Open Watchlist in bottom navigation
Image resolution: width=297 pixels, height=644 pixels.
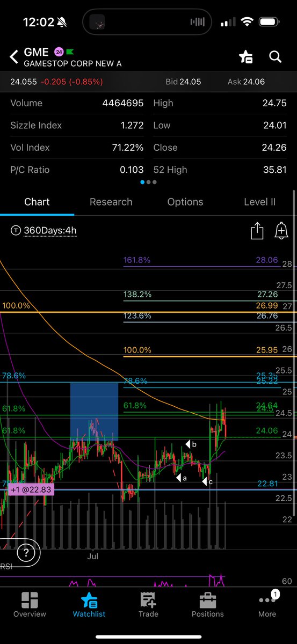[89, 605]
